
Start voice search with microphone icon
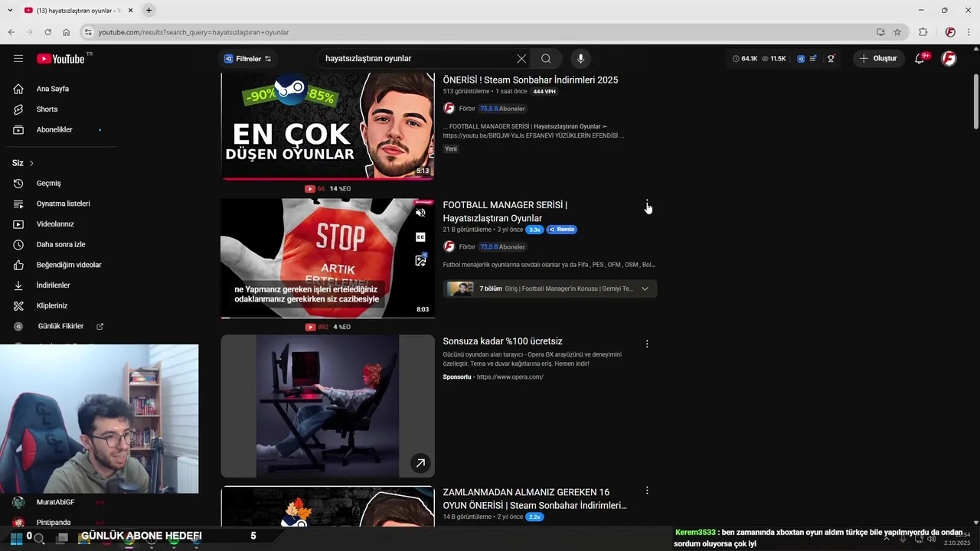pyautogui.click(x=580, y=59)
